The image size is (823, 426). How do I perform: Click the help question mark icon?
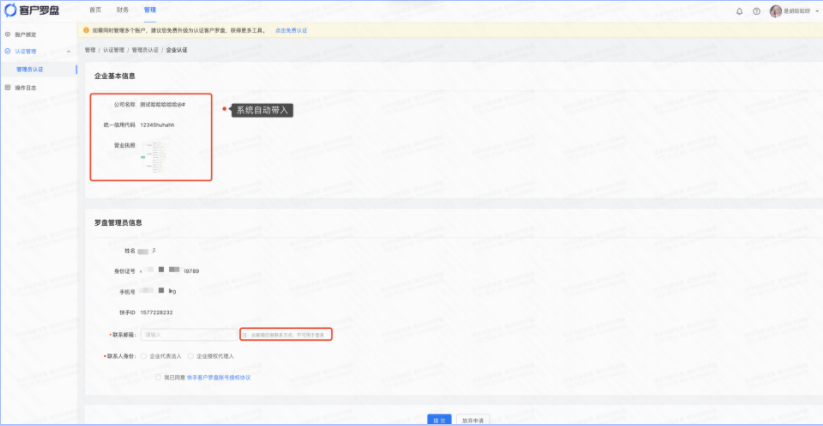coord(756,11)
